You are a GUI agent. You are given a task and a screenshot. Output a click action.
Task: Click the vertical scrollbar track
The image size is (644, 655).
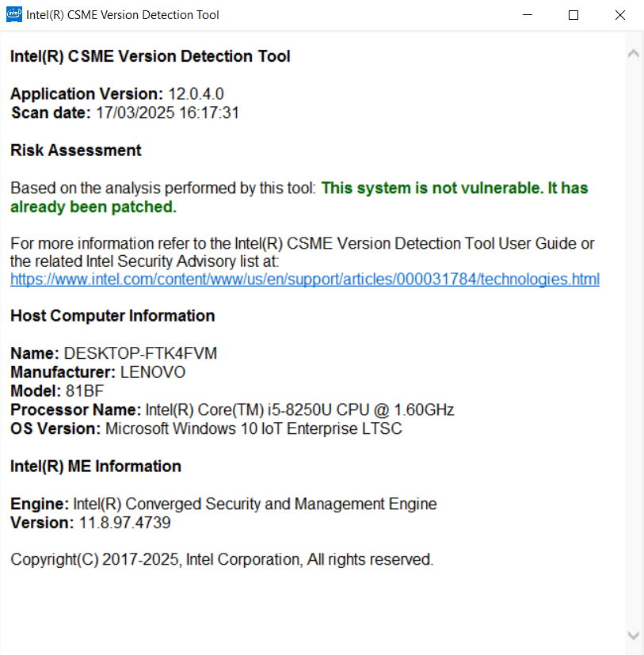pos(633,341)
